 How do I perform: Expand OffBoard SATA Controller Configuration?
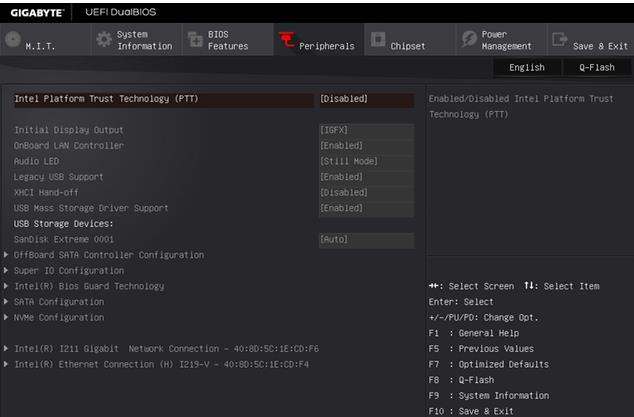tap(108, 255)
